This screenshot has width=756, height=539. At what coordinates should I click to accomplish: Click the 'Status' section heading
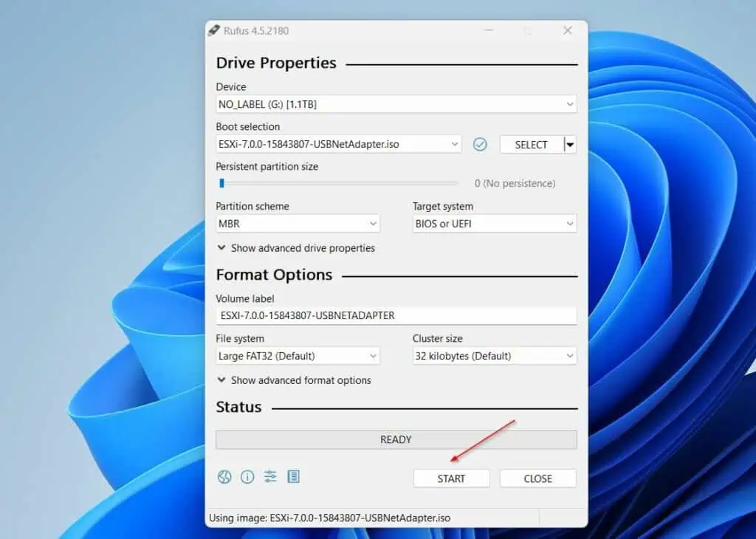point(238,407)
